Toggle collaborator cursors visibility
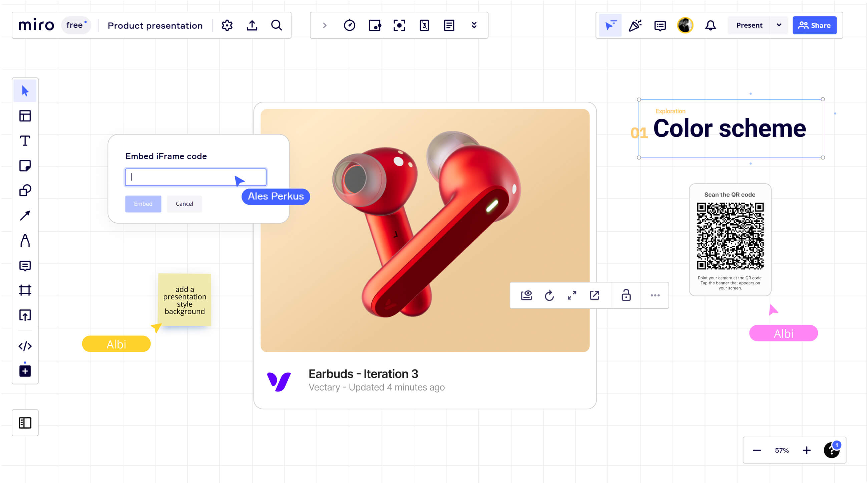 click(610, 25)
